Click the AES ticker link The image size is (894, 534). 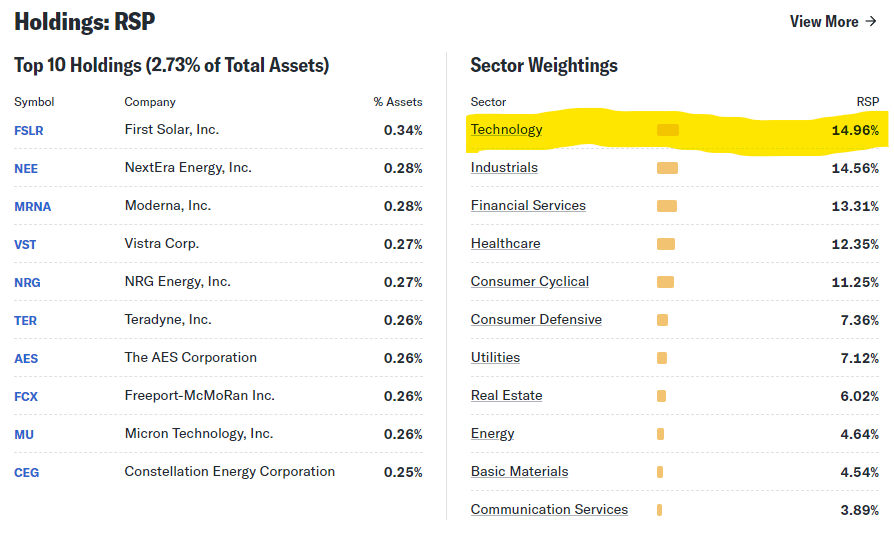pos(26,358)
